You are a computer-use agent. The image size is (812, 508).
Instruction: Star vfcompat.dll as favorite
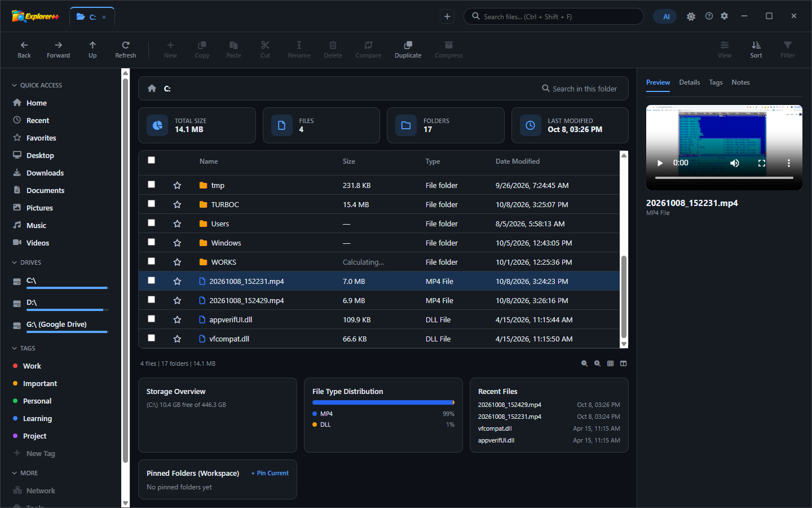(x=177, y=339)
